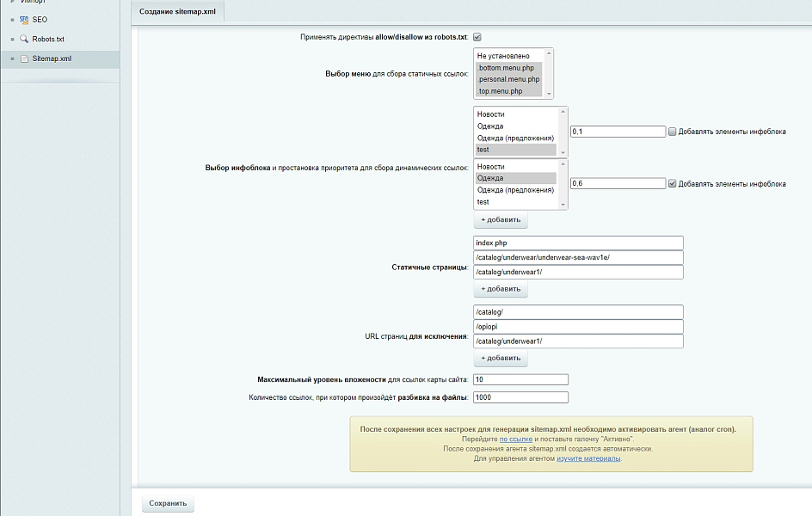The width and height of the screenshot is (812, 516).
Task: Add another exclusion URL row
Action: 501,358
